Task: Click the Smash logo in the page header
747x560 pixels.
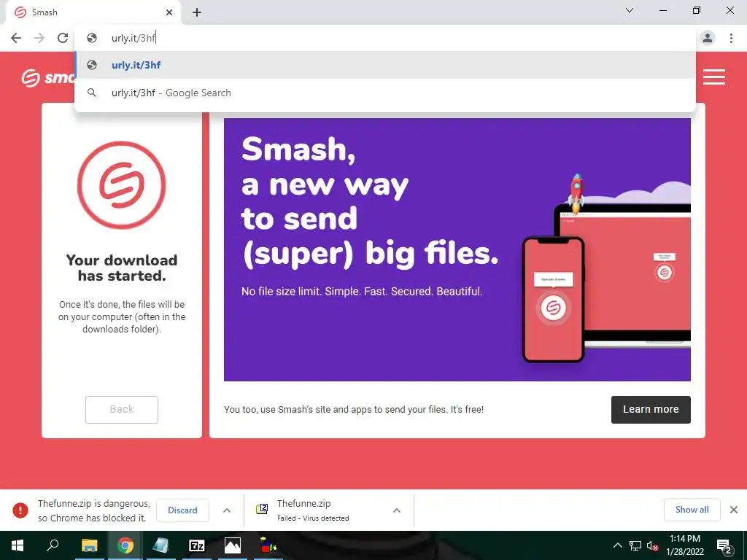Action: tap(47, 77)
